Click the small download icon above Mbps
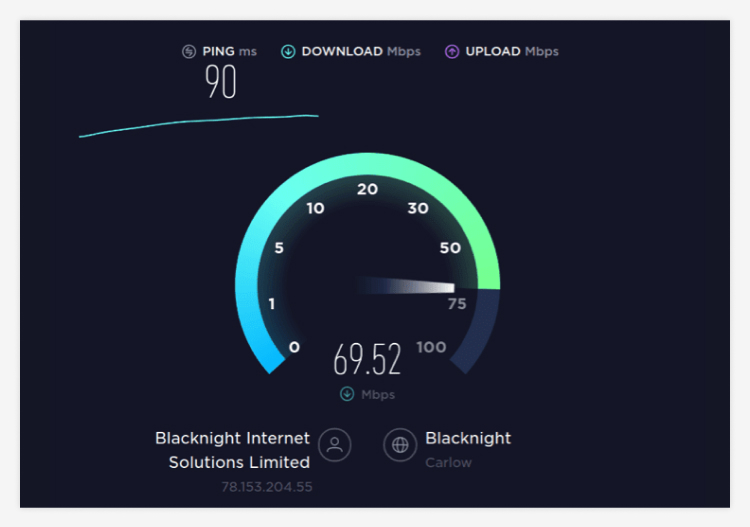 347,394
